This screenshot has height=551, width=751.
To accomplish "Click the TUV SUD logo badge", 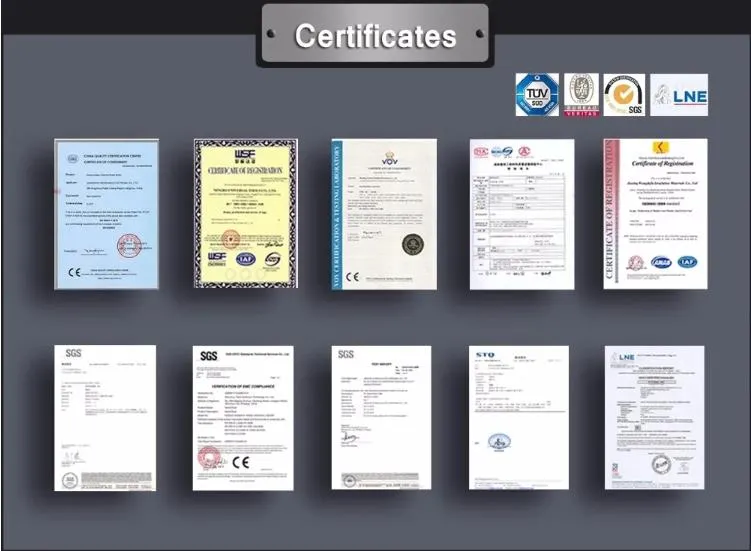I will [537, 94].
